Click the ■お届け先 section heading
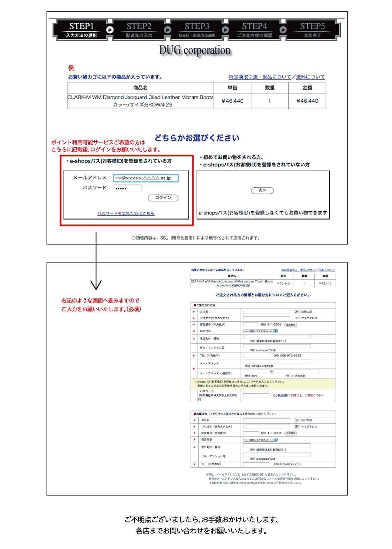 234,414
